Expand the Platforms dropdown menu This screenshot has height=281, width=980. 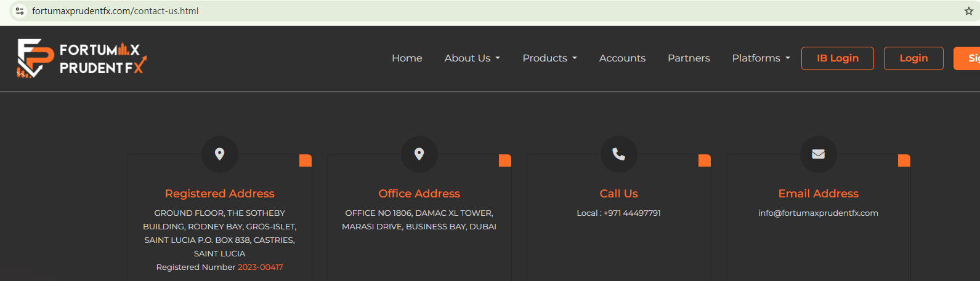(x=761, y=58)
